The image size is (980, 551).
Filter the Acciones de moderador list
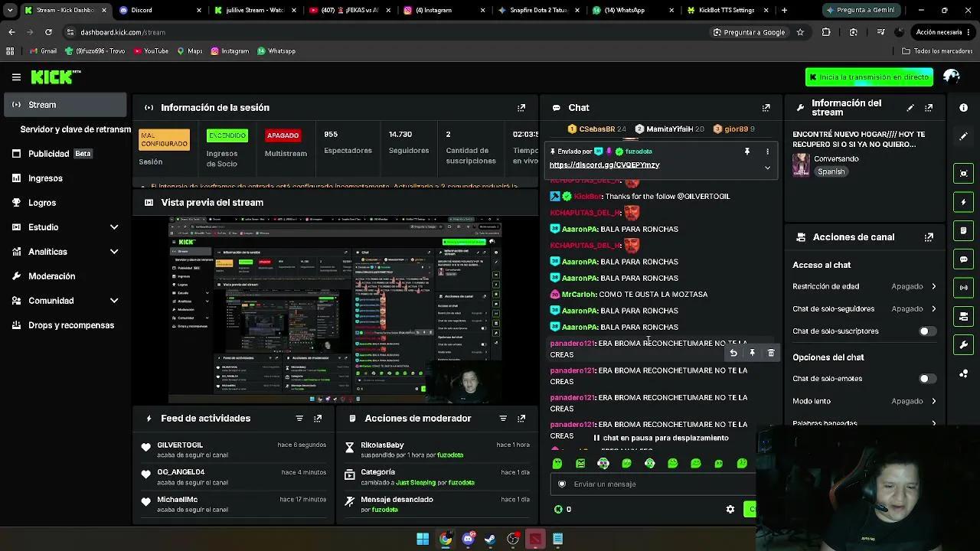click(x=503, y=419)
